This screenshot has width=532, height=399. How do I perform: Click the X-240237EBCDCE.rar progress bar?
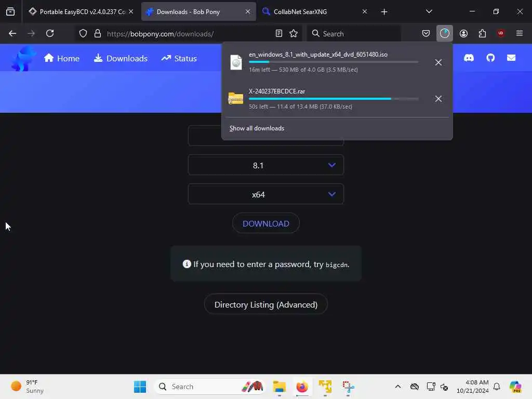point(334,99)
